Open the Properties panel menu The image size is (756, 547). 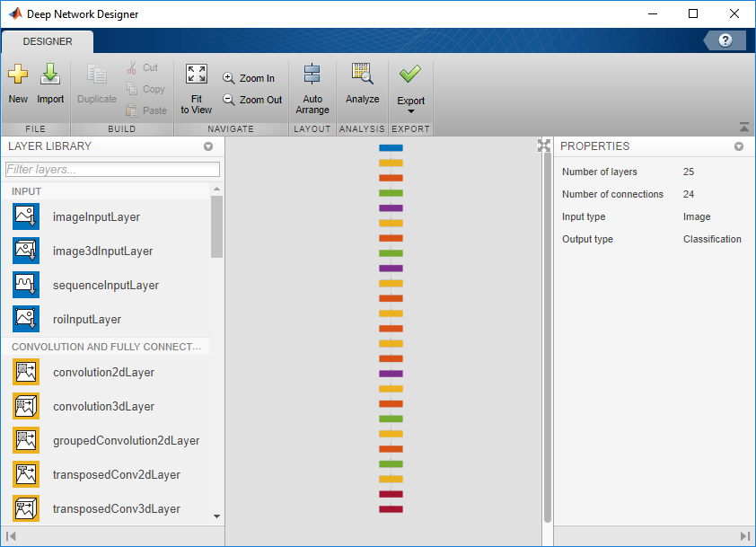tap(739, 146)
